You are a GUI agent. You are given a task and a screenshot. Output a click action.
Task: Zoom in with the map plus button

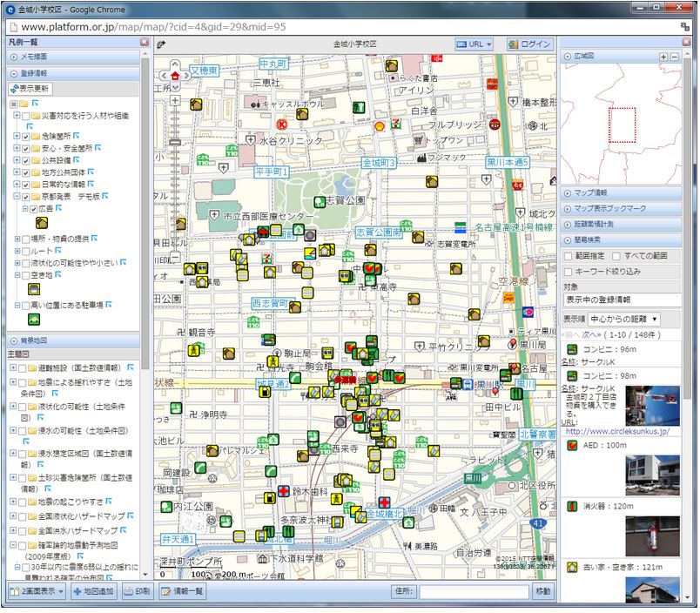(x=175, y=100)
